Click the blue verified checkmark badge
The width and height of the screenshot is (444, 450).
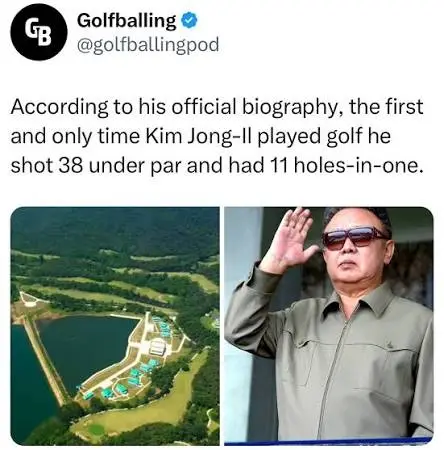189,21
